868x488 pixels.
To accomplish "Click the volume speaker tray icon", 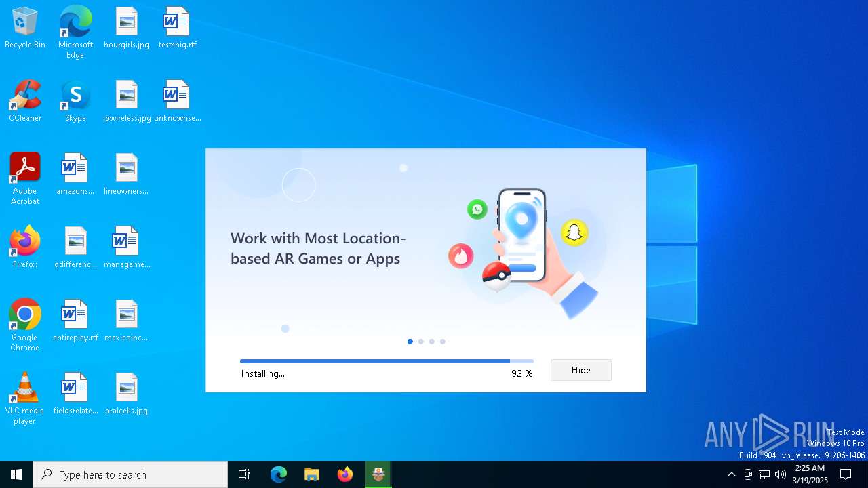I will coord(781,474).
